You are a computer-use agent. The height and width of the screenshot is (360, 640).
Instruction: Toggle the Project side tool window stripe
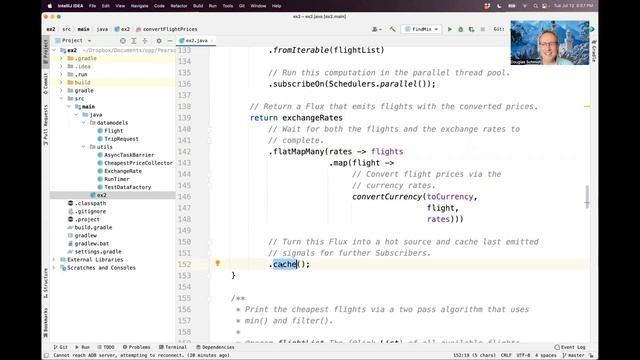pyautogui.click(x=46, y=51)
